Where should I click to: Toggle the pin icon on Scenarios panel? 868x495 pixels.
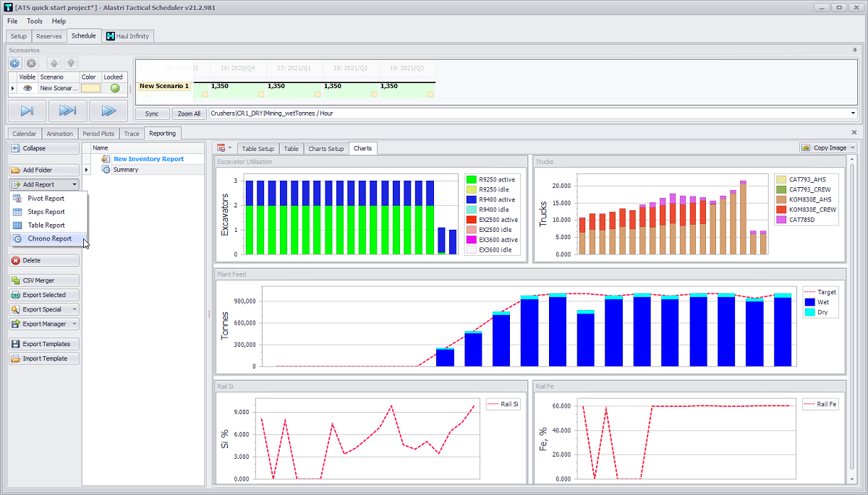coord(854,50)
